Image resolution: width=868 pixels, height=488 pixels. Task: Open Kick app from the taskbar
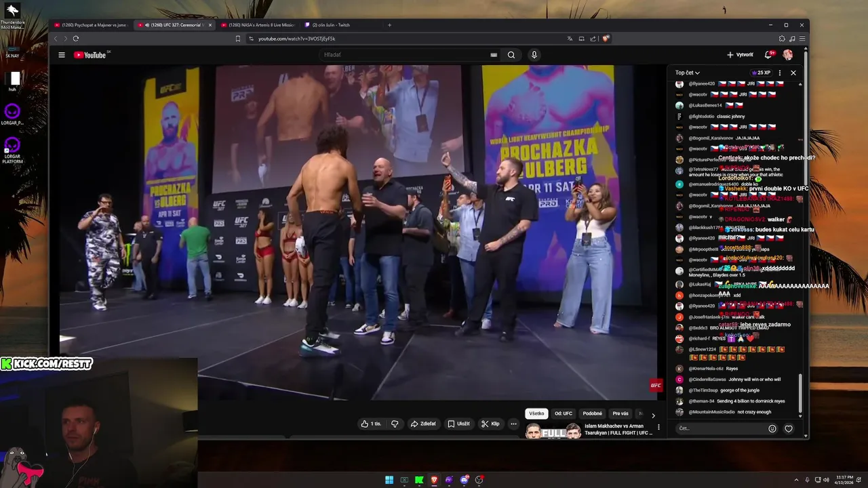[419, 480]
